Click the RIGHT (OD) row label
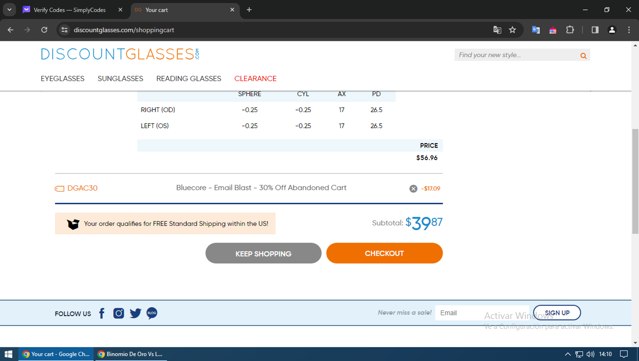Screen dimensions: 639x361 click(158, 110)
